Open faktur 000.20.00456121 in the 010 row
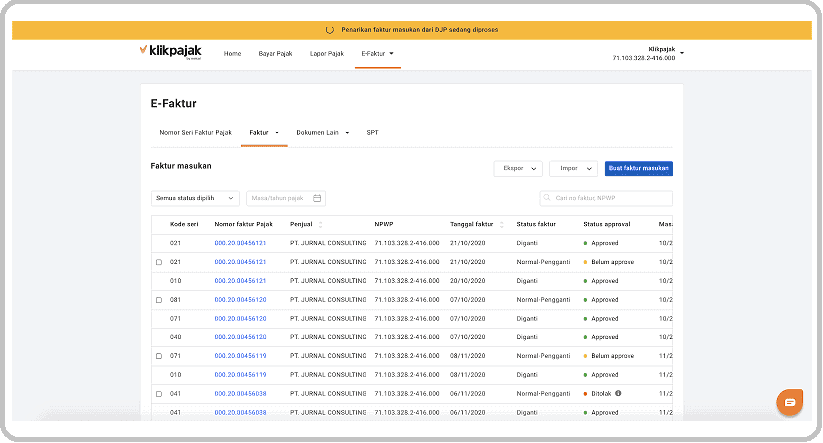823x443 pixels. click(x=240, y=281)
